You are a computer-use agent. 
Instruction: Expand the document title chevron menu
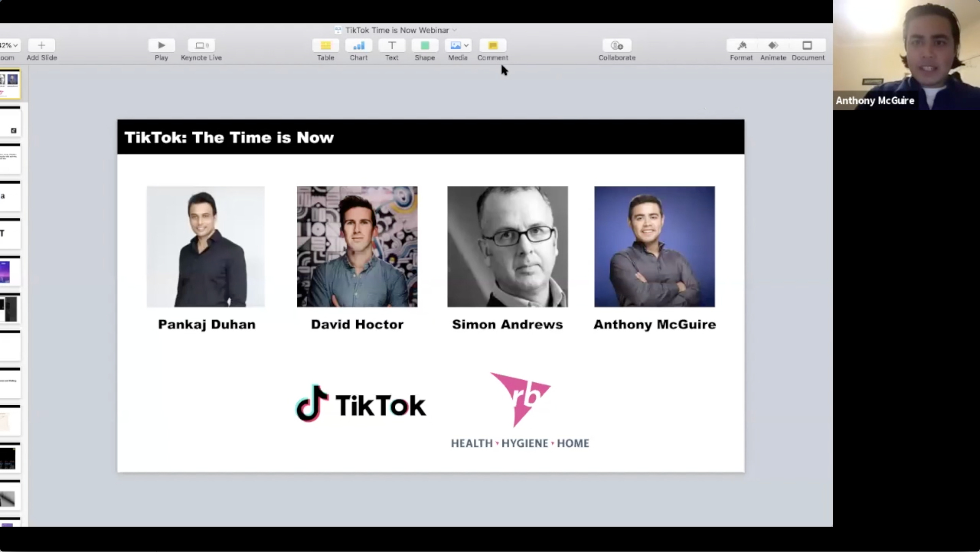click(455, 30)
